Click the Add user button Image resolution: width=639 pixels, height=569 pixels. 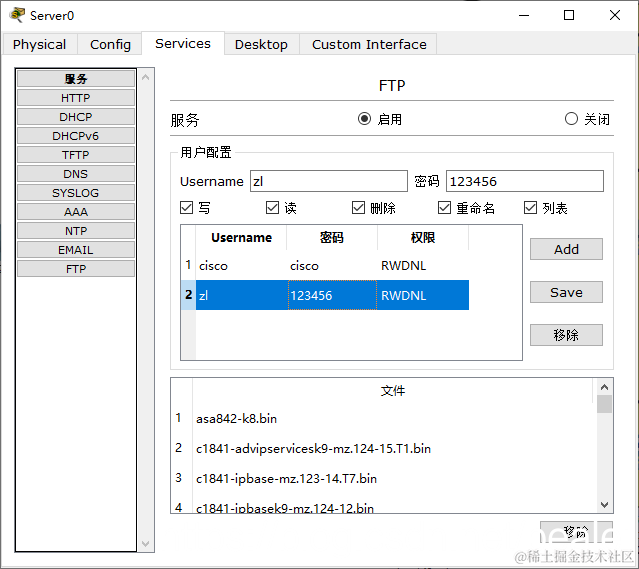tap(566, 249)
